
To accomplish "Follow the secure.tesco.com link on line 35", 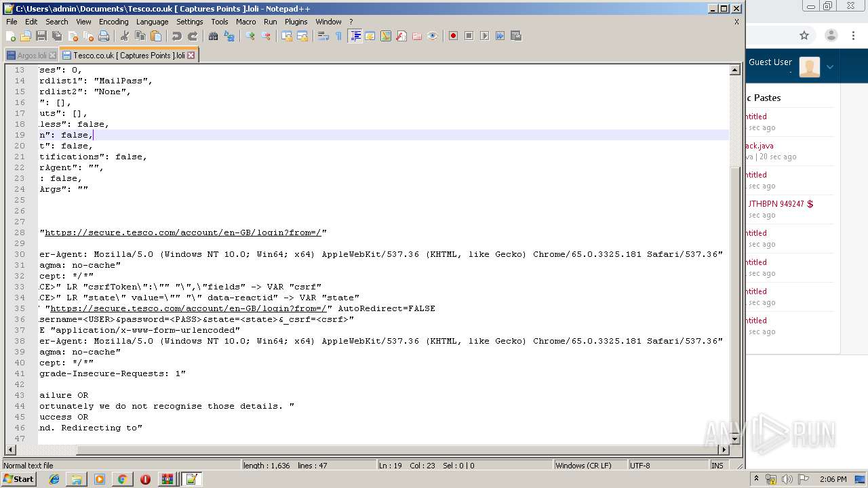I will point(189,308).
